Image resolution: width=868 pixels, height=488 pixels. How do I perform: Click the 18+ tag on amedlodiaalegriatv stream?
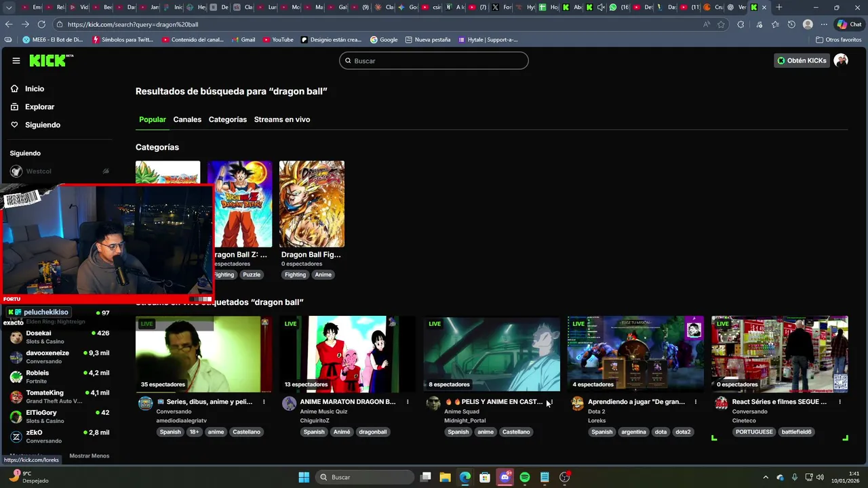pyautogui.click(x=195, y=432)
